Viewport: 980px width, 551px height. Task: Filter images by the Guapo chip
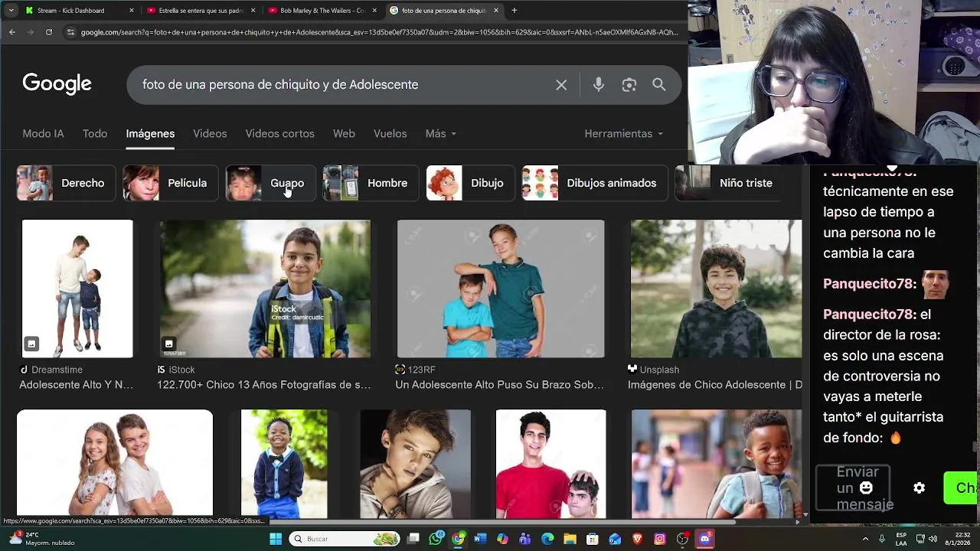coord(270,183)
